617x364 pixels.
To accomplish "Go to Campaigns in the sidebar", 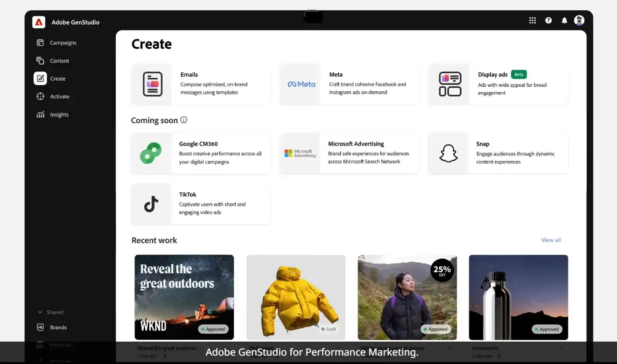I will click(63, 43).
